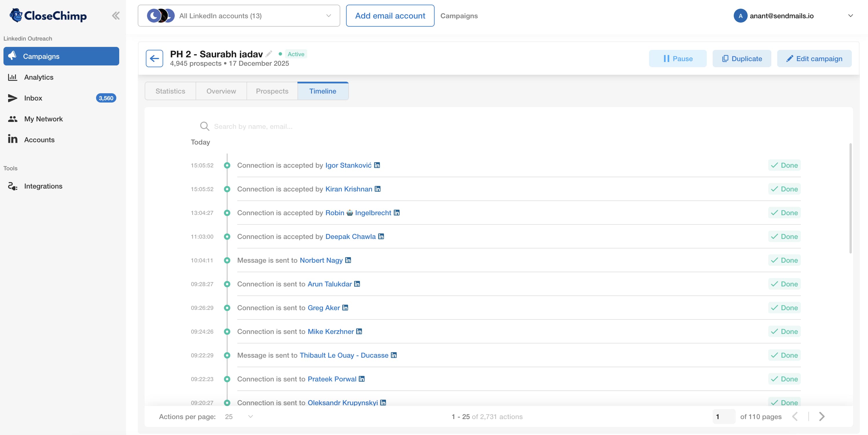Open the Inbox from the sidebar
Screen dimensions: 868x435
(33, 98)
